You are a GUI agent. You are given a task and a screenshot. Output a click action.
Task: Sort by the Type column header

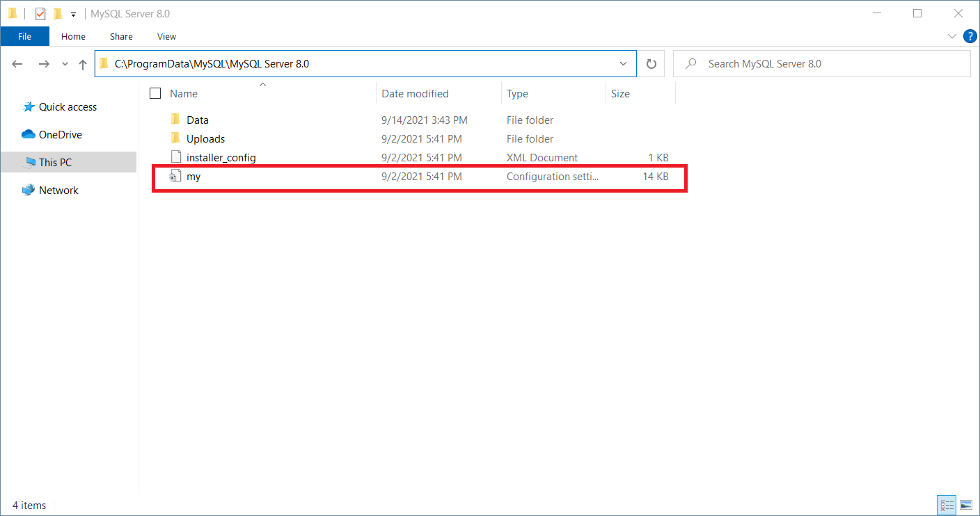click(517, 94)
